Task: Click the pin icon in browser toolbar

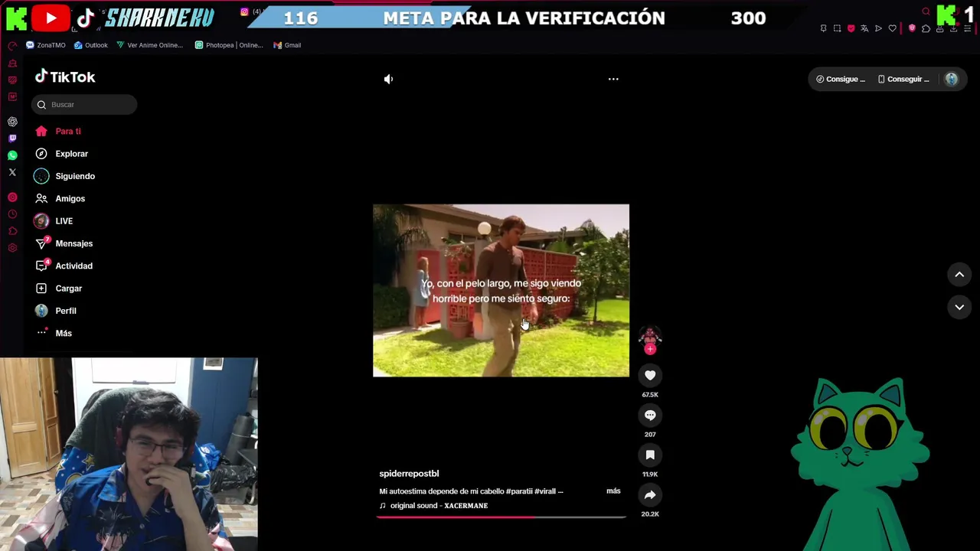Action: [x=824, y=28]
